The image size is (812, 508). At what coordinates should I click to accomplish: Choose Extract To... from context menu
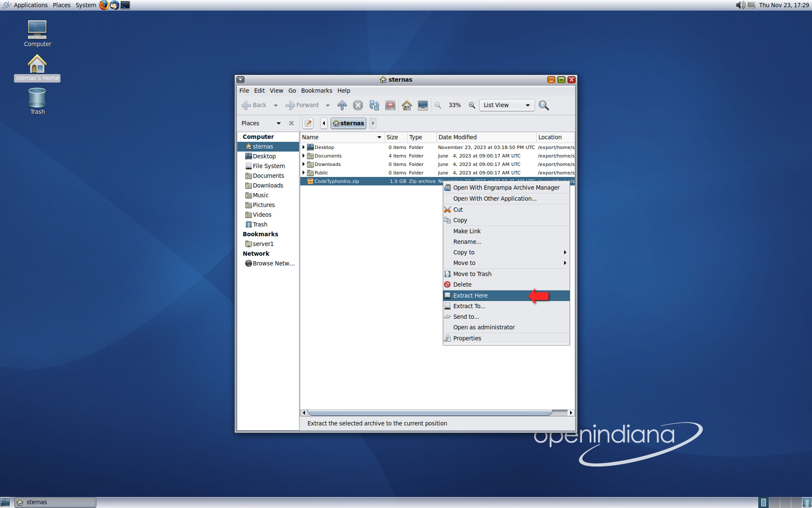click(506, 306)
